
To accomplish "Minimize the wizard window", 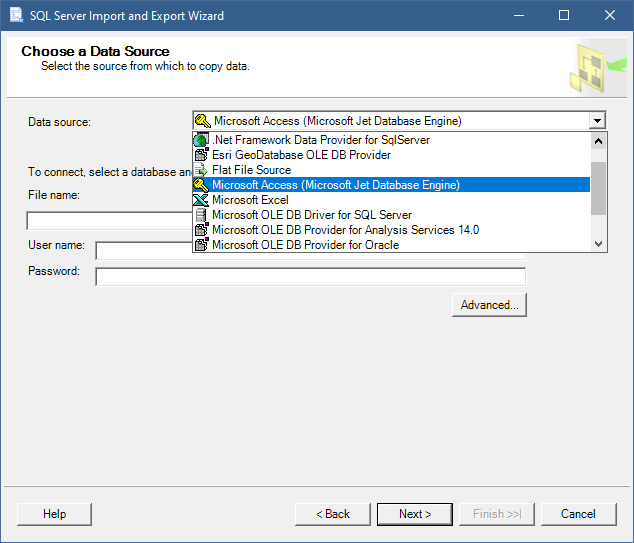I will [519, 15].
